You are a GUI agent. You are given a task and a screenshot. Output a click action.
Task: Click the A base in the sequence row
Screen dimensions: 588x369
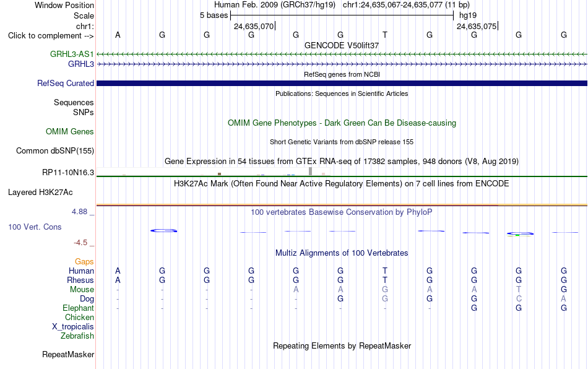[x=118, y=35]
